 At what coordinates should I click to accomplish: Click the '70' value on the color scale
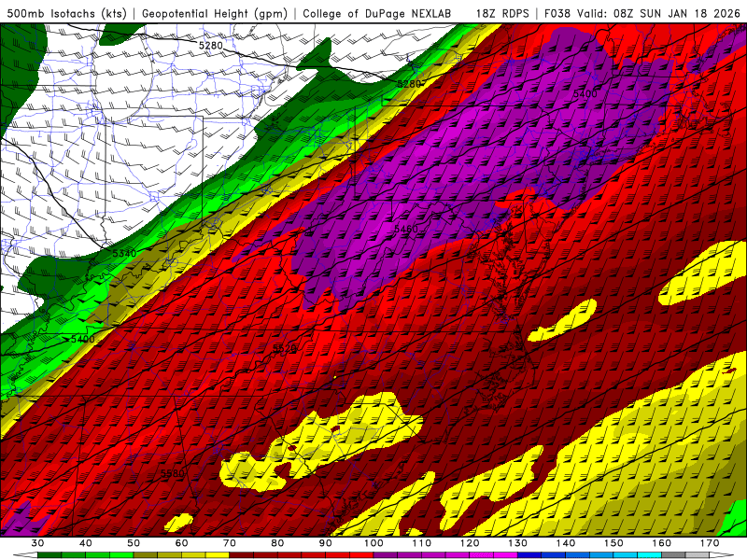(230, 543)
